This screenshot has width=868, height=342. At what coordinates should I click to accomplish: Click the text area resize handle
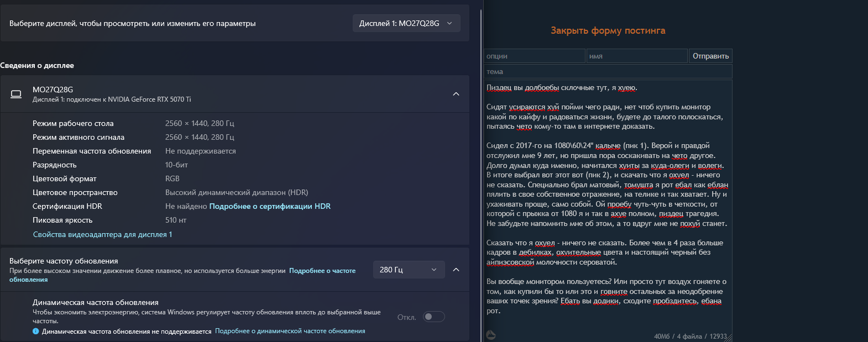729,336
